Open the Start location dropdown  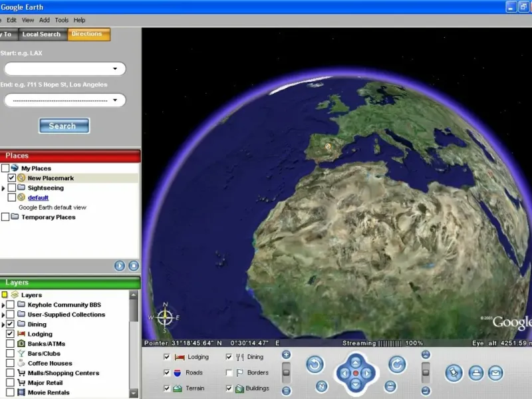tap(115, 68)
